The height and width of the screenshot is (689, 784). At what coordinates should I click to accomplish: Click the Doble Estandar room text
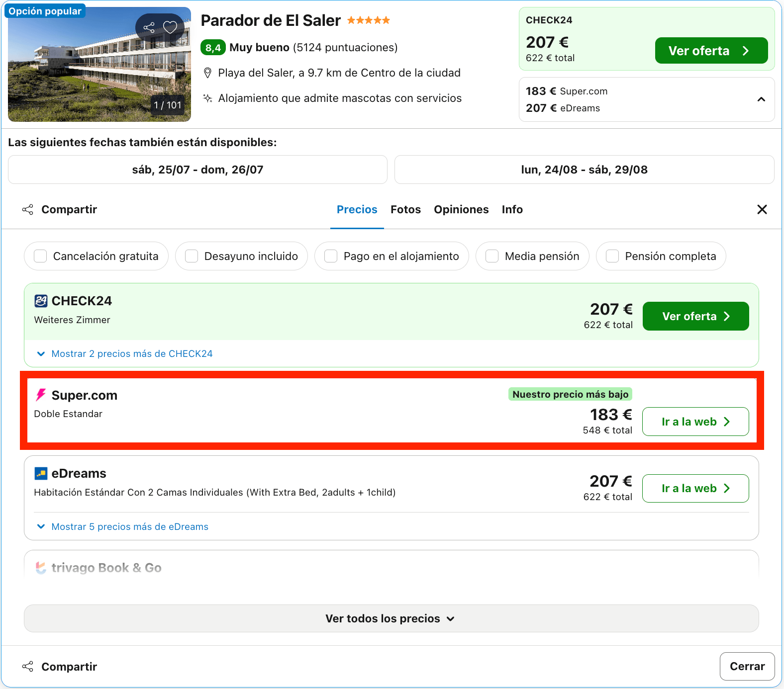[68, 414]
